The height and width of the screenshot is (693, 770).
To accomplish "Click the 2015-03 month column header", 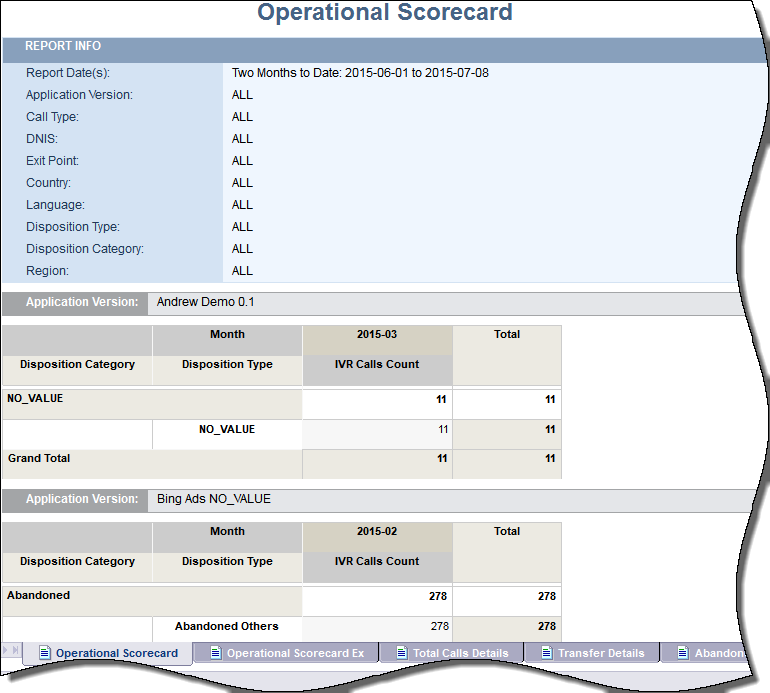I will (x=377, y=335).
